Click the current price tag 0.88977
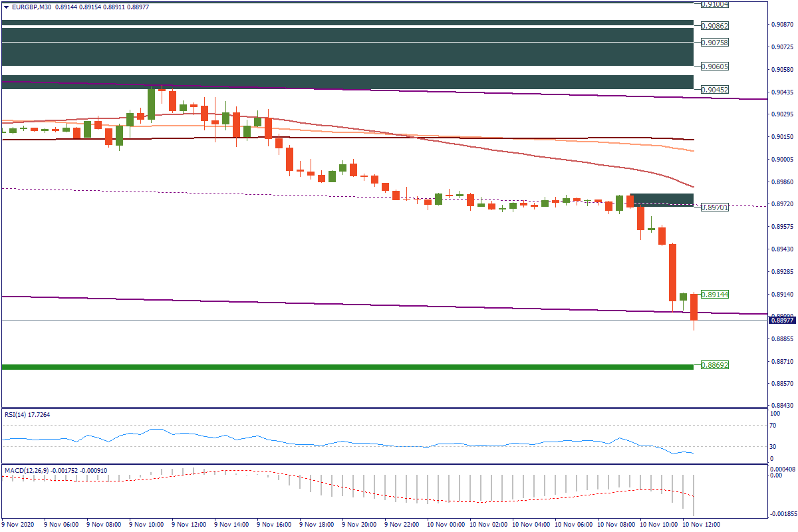Viewport: 798px width, 532px height. pos(782,320)
